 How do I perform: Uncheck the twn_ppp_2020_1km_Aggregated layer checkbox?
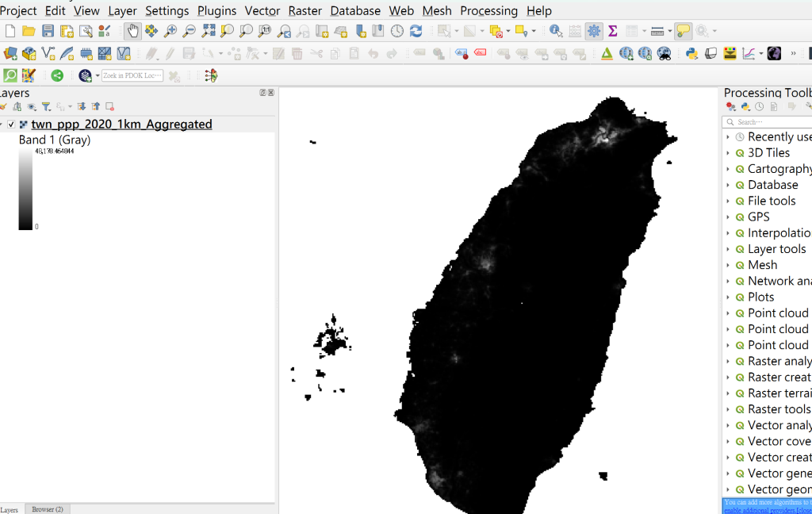pos(11,125)
